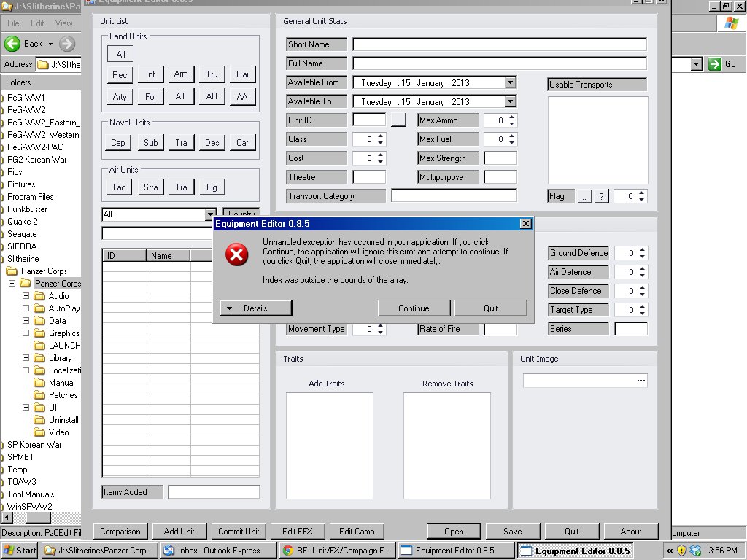Filter naval units by Cap

(x=117, y=143)
